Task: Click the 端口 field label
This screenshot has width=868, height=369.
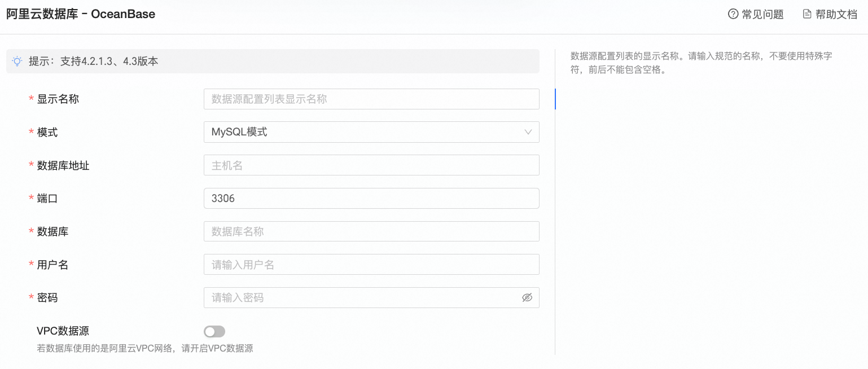Action: coord(47,198)
